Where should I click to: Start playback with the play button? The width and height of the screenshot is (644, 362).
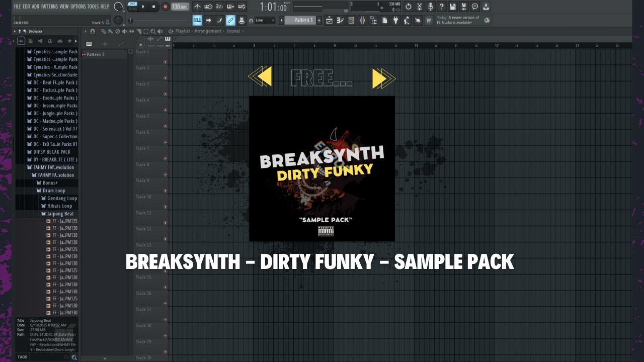(x=143, y=7)
